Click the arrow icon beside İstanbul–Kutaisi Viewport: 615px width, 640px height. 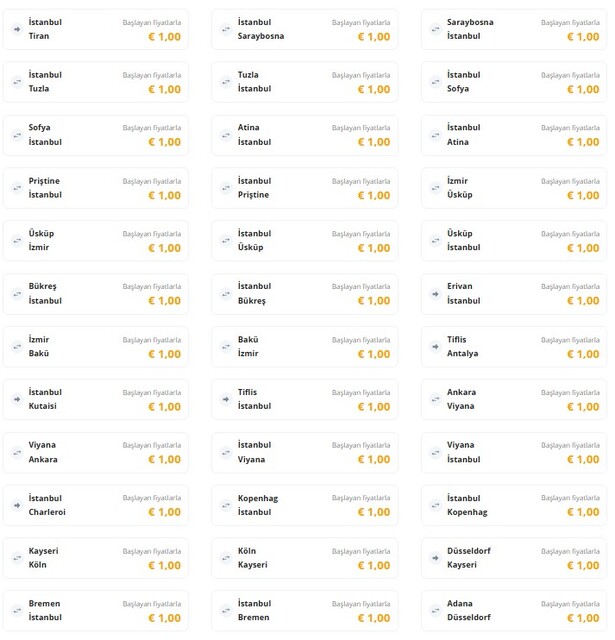tap(17, 399)
